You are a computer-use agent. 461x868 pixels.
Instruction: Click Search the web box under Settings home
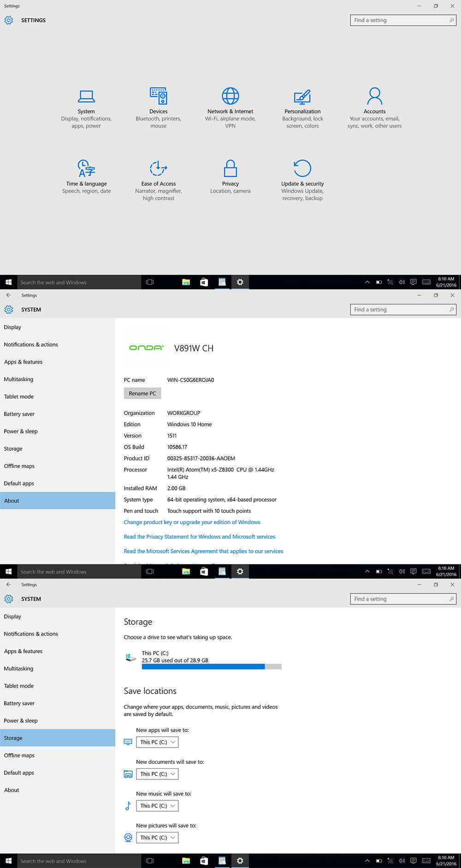coord(79,282)
